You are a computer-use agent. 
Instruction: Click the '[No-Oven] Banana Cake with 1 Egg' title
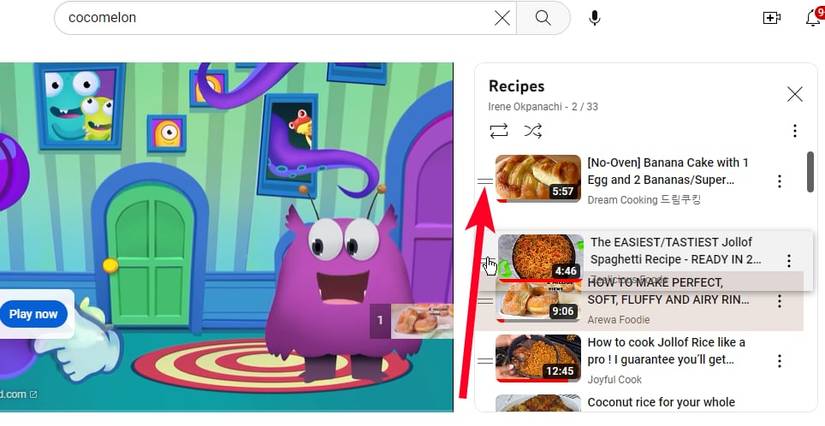click(668, 171)
